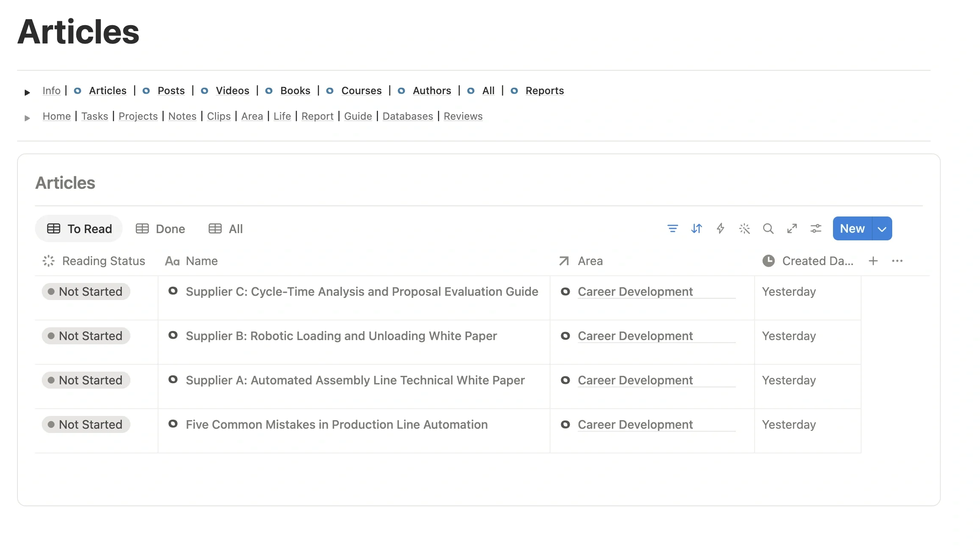980x554 pixels.
Task: Open automations lightning bolt icon
Action: (x=721, y=229)
